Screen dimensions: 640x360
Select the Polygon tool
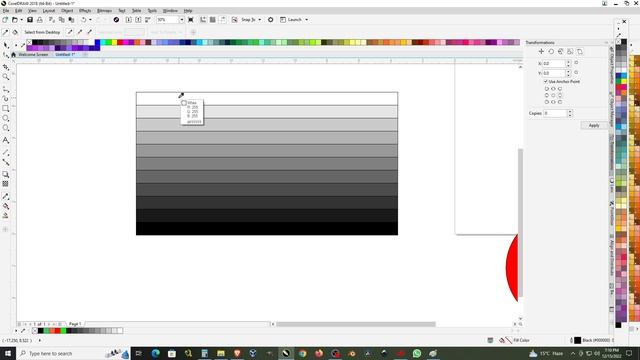pos(6,128)
